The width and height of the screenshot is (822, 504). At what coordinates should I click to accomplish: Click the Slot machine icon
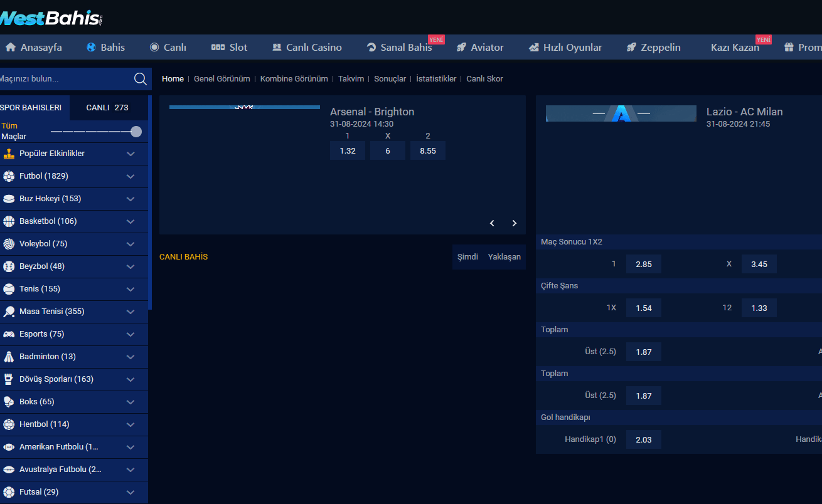218,47
